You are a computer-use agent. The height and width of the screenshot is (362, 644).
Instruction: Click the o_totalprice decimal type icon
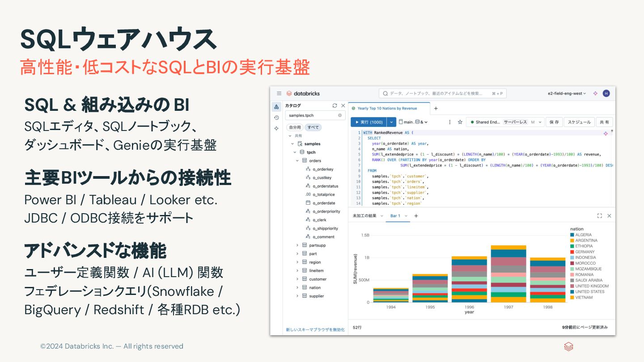tap(308, 194)
